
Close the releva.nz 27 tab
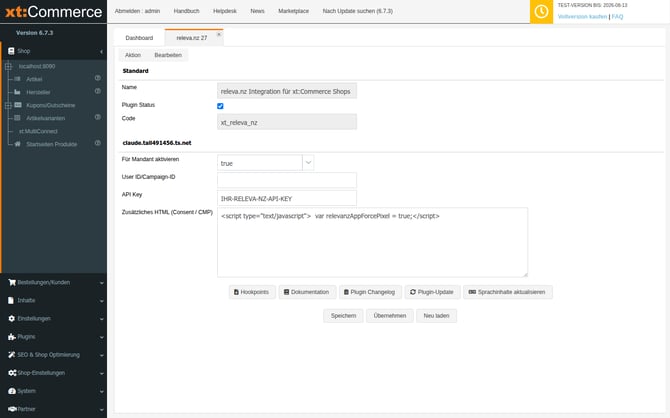[219, 34]
